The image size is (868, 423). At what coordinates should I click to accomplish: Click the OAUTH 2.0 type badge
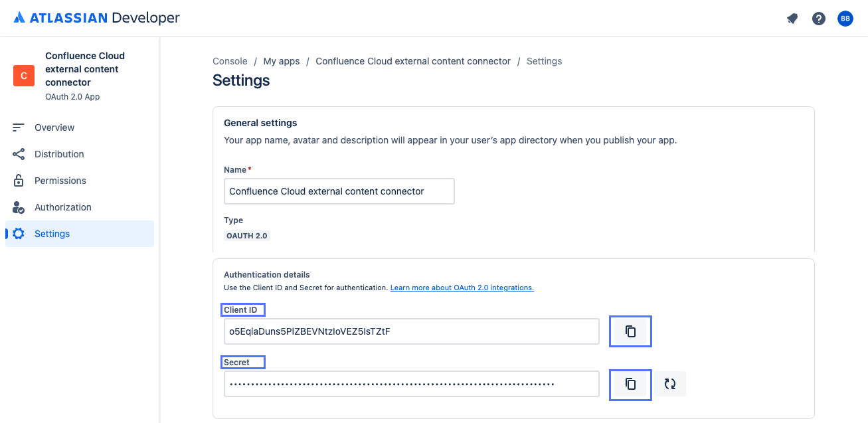pos(247,236)
